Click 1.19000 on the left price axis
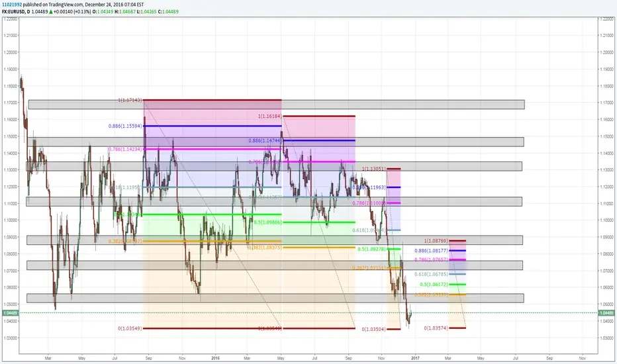The width and height of the screenshot is (617, 364). (10, 69)
